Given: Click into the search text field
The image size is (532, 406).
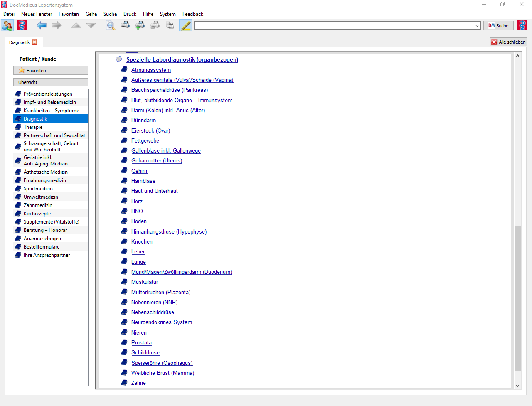Looking at the screenshot, I should (x=334, y=25).
